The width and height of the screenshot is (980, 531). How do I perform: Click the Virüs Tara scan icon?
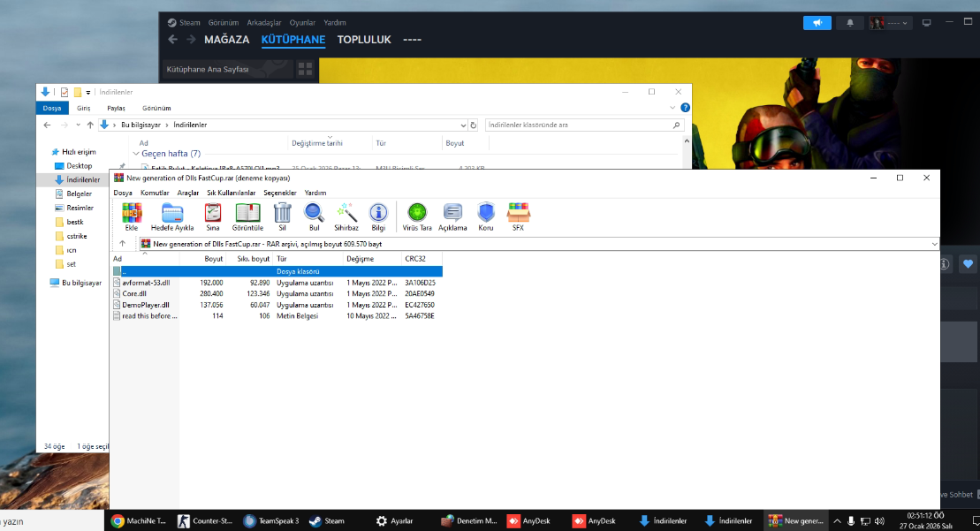(x=417, y=216)
